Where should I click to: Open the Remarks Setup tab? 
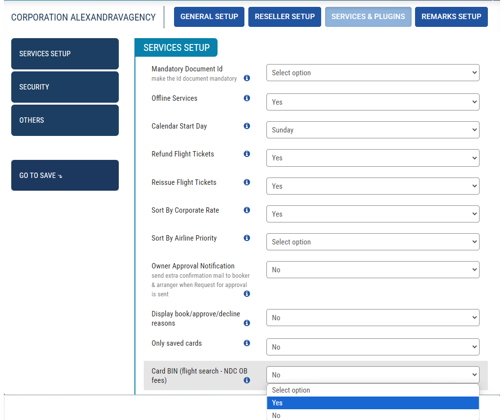coord(451,17)
